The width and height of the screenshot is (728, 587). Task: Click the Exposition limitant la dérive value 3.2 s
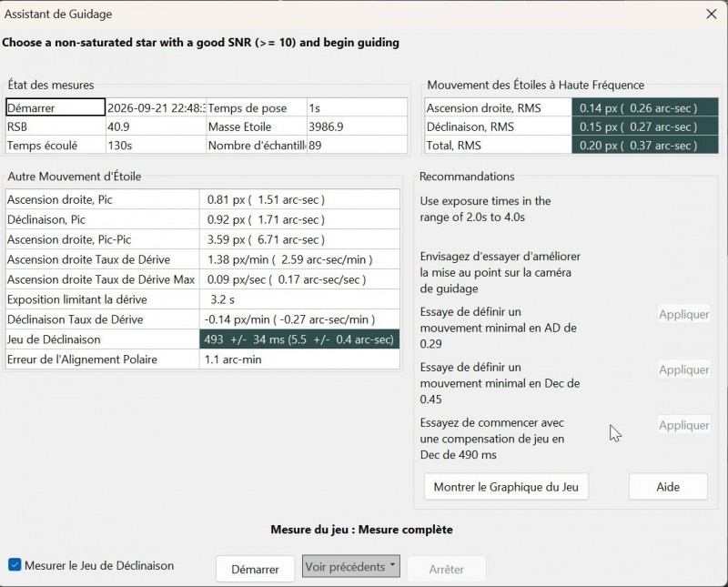299,299
